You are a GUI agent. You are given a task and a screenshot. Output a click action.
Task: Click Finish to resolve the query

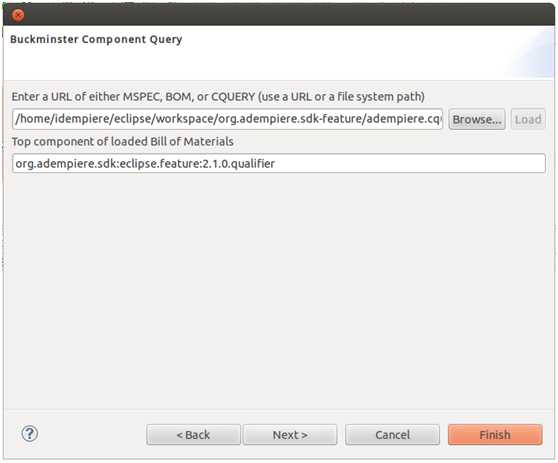495,435
